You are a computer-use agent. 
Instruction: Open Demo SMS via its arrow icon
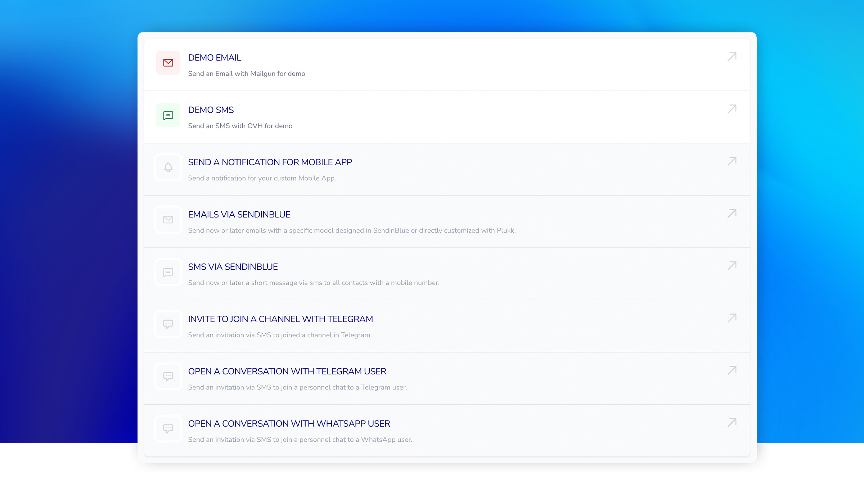[x=732, y=109]
